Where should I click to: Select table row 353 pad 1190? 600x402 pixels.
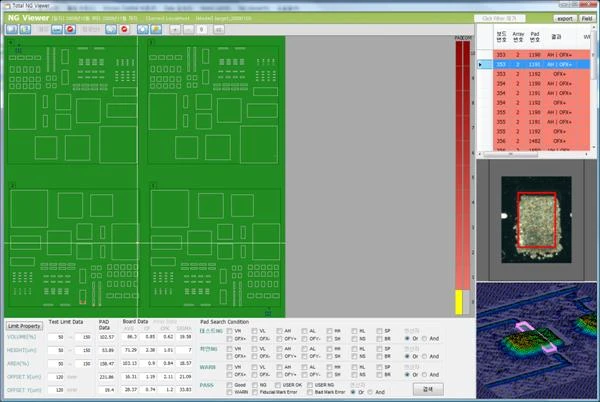coord(541,55)
